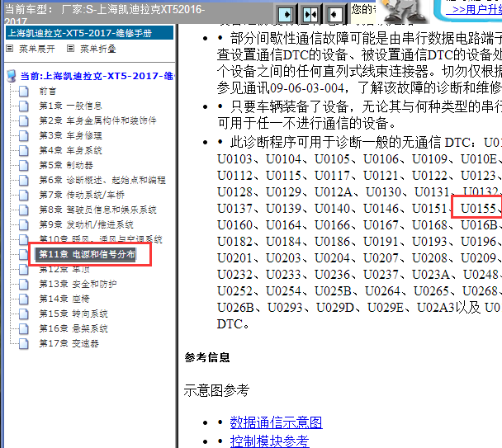The image size is (502, 448).
Task: Open 第4章 车身系统
Action: [70, 150]
